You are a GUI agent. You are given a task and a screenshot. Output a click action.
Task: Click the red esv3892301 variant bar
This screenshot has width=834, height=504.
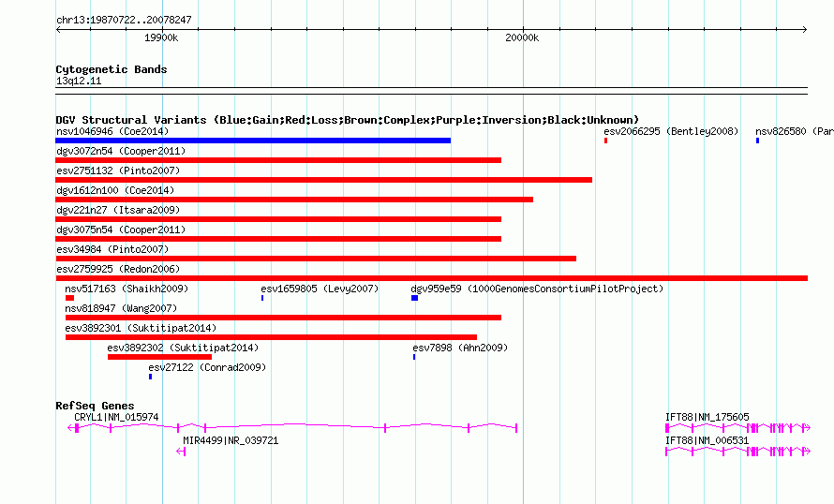point(271,337)
